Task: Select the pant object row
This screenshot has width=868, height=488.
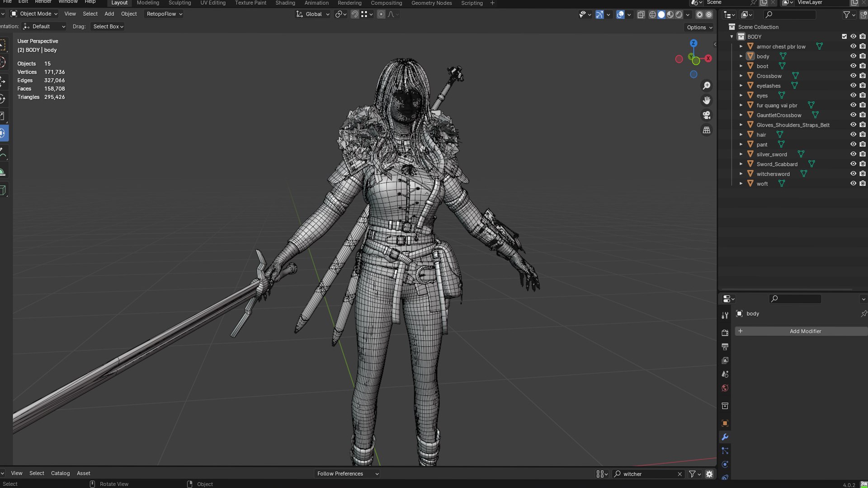Action: (762, 145)
